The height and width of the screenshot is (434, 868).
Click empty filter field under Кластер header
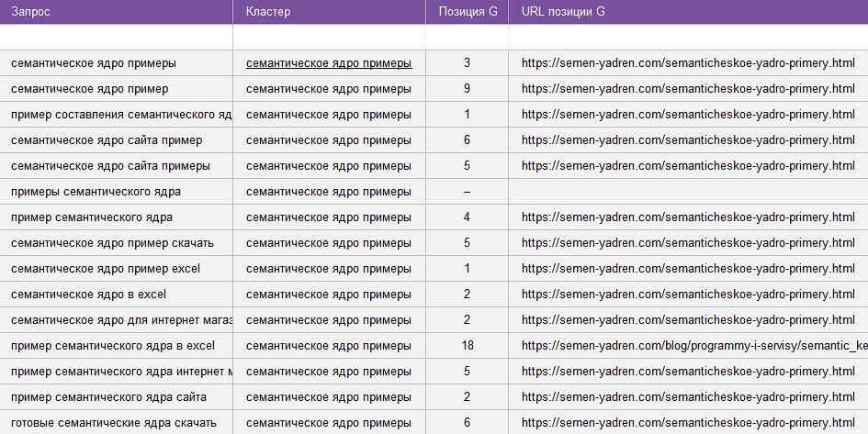[329, 38]
